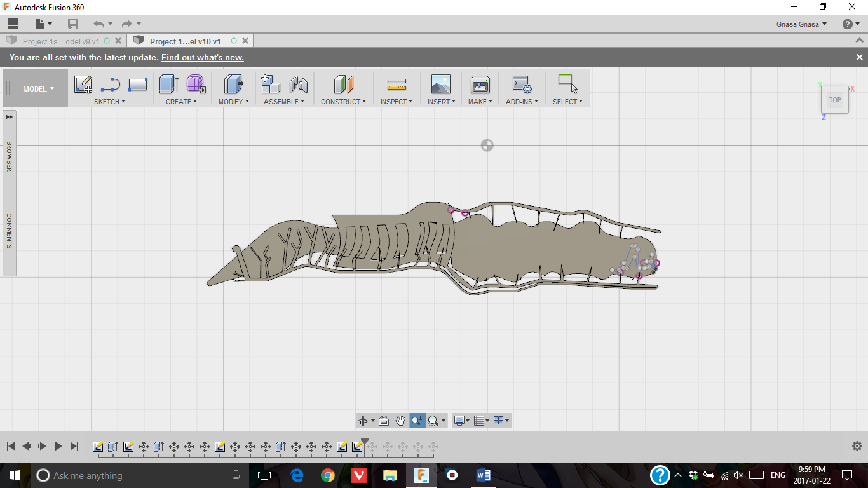Play the design timeline
The width and height of the screenshot is (868, 488).
point(58,446)
